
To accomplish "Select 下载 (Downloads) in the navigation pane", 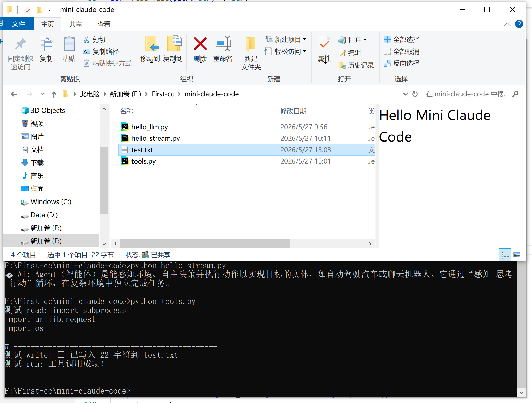I will point(33,163).
